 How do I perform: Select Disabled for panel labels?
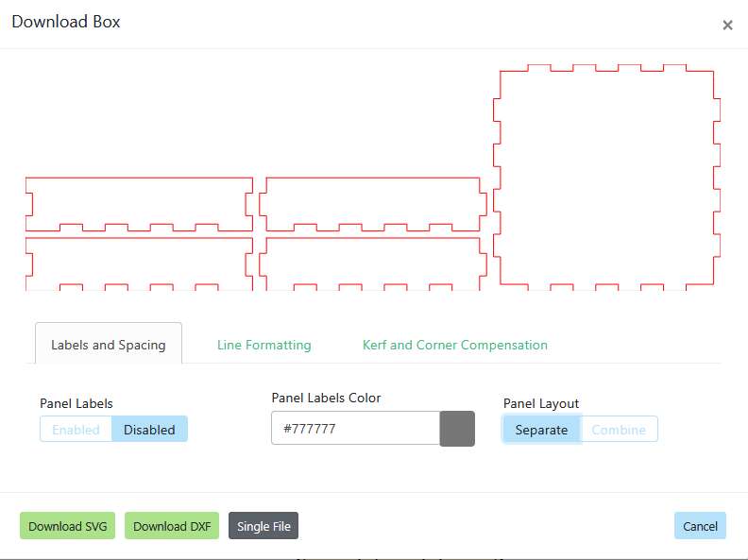[x=149, y=430]
